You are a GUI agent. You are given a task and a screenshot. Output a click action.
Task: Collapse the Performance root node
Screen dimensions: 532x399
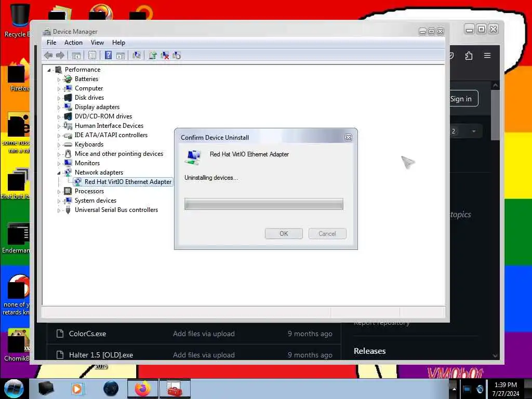(49, 70)
